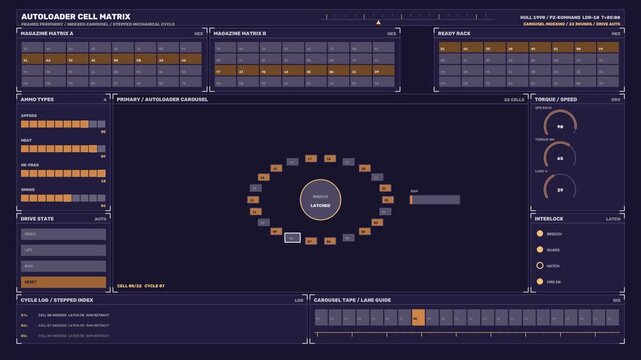Toggle the HATCH interlock indicator
The width and height of the screenshot is (641, 360).
[540, 266]
